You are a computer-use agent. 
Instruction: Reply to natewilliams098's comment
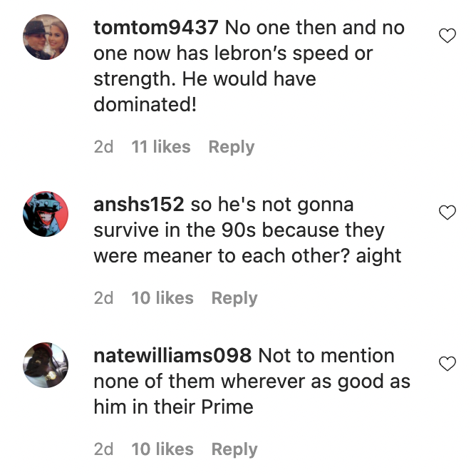[234, 449]
